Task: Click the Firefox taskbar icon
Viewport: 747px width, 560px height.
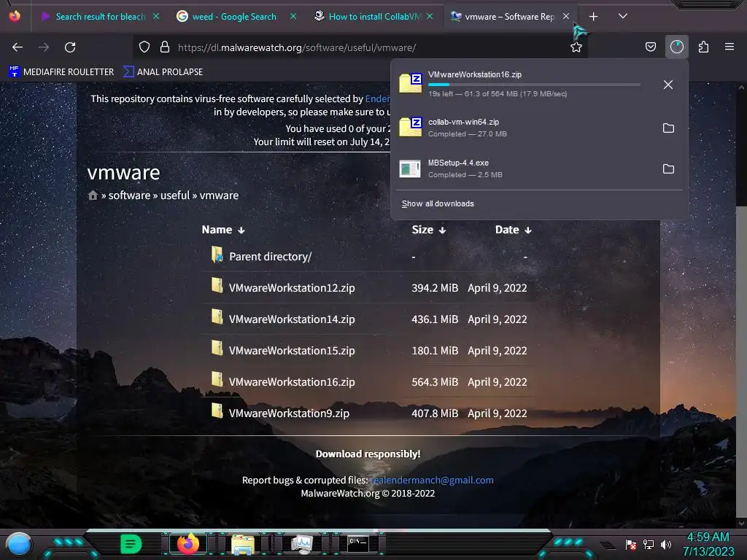Action: point(187,543)
